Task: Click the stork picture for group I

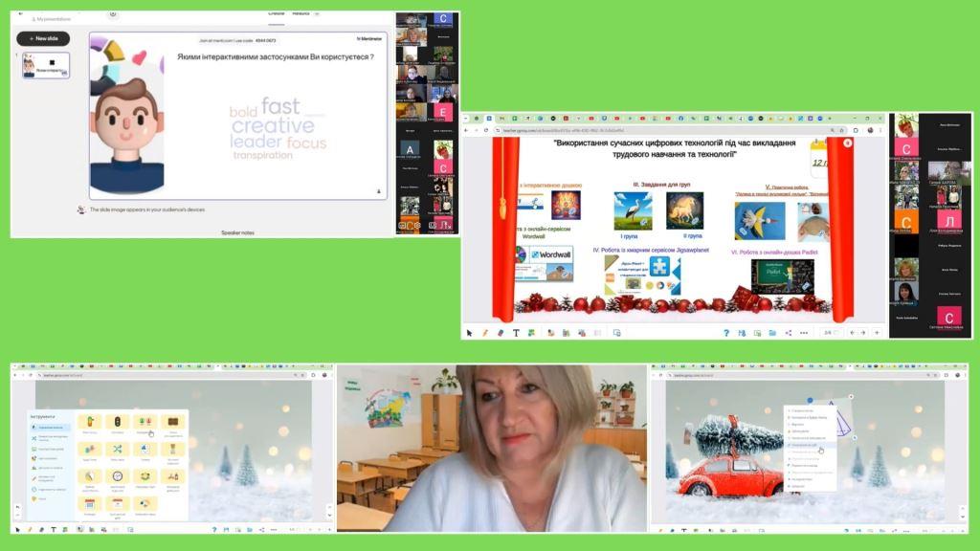Action: 633,209
